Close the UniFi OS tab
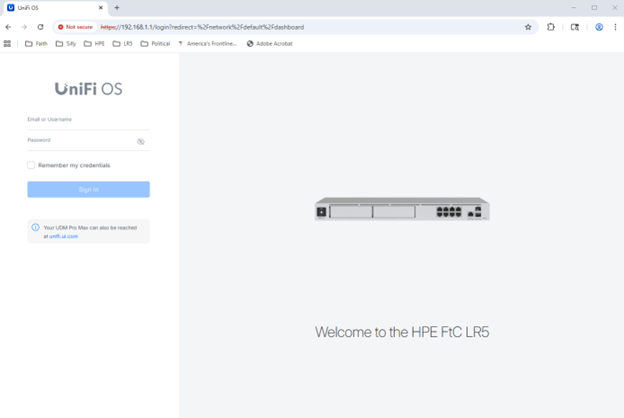This screenshot has width=624, height=418. click(101, 8)
